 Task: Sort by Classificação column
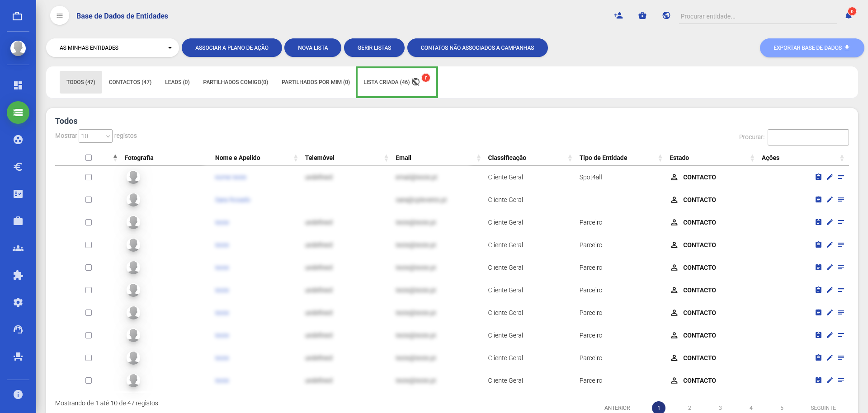click(507, 158)
